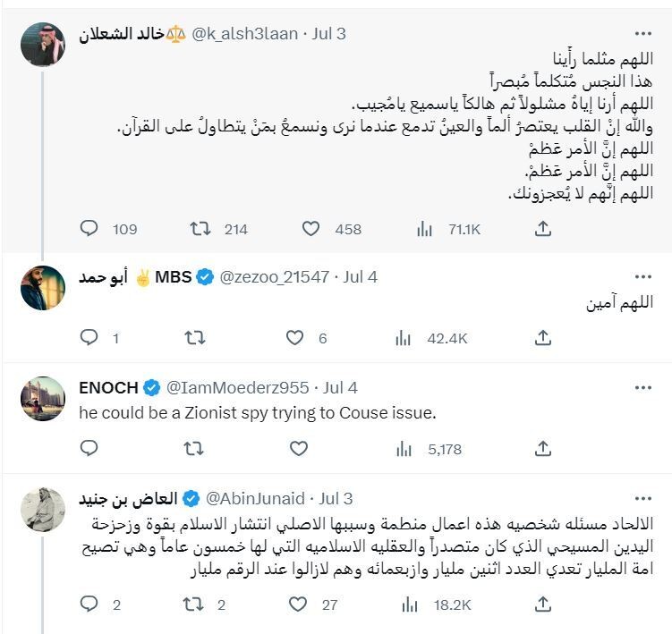Reply to ENOCH's tweet
The image size is (672, 634).
[89, 448]
